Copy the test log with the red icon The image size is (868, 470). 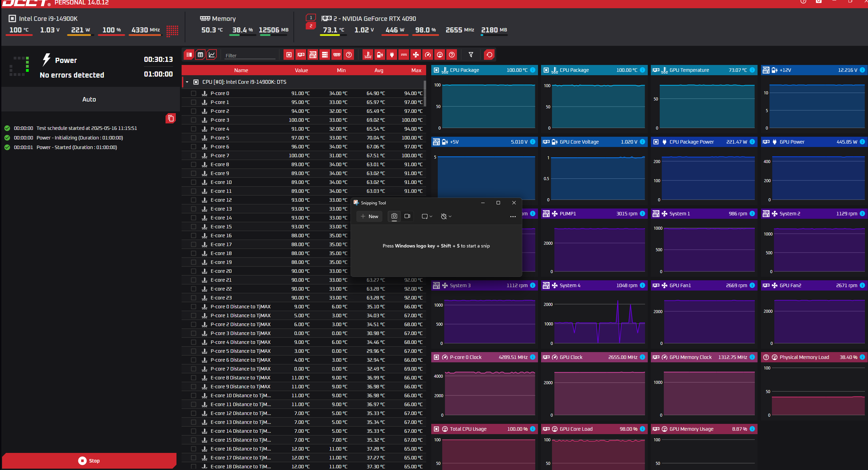(171, 119)
